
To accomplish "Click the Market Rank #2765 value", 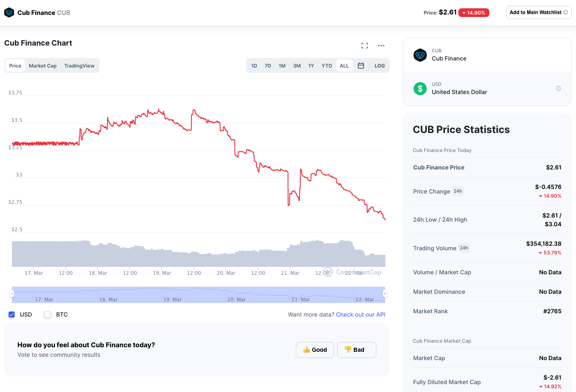I will coord(552,311).
